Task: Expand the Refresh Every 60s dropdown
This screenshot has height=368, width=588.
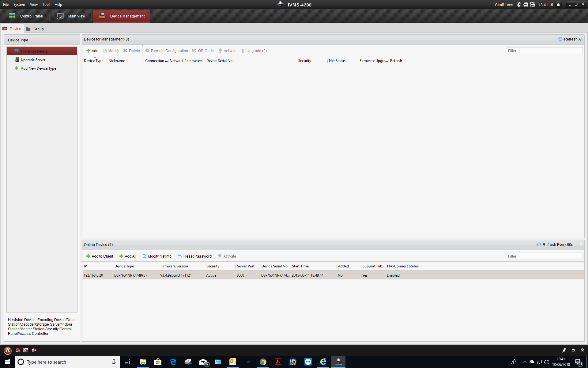Action: [581, 244]
